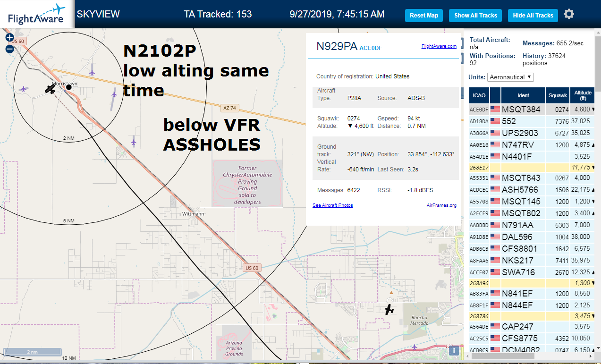Sort table by ICAO column
This screenshot has height=364, width=601.
click(x=479, y=95)
